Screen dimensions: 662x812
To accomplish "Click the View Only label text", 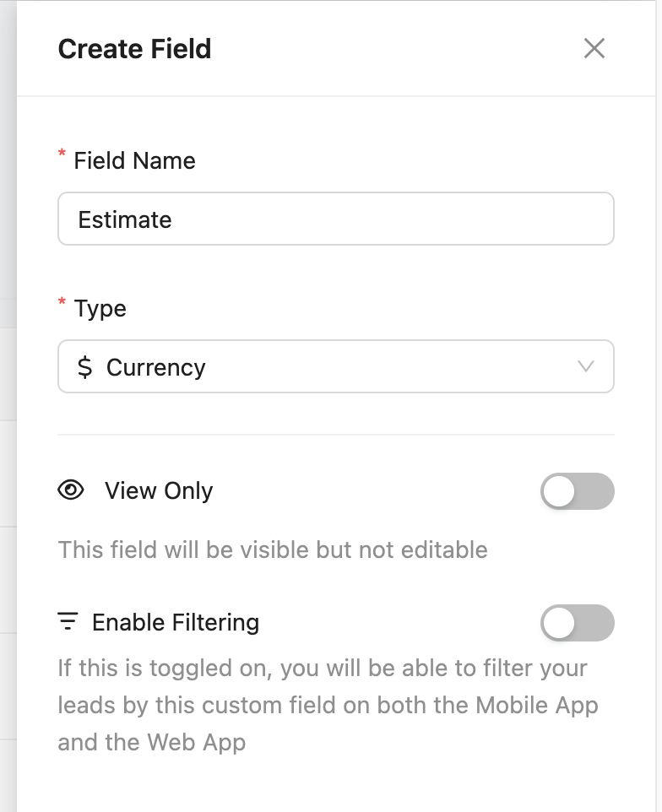I will 159,490.
